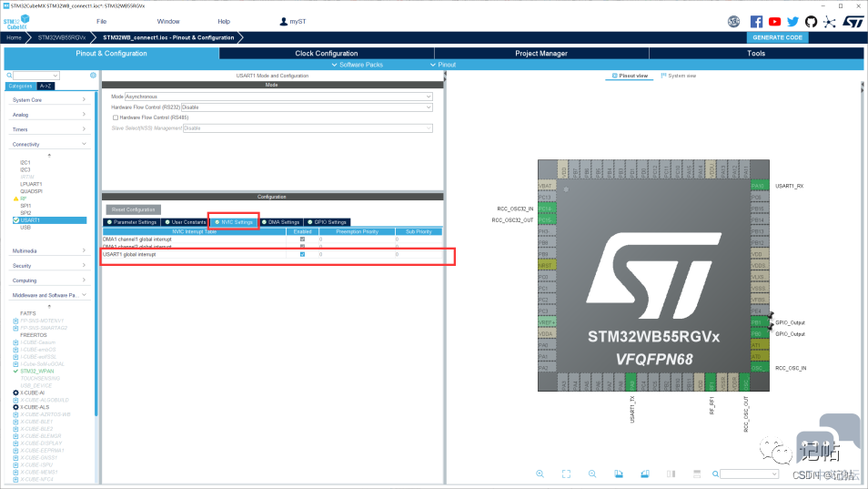Go to STM32WB55RGVx breadcrumb

click(x=62, y=37)
